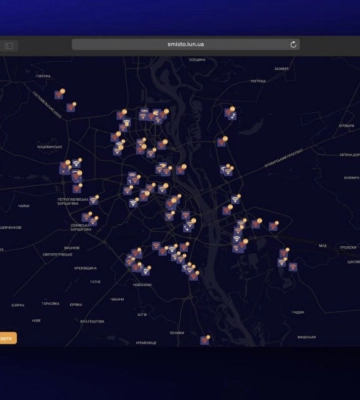Open the topmost marker on the river's east side

tap(229, 112)
